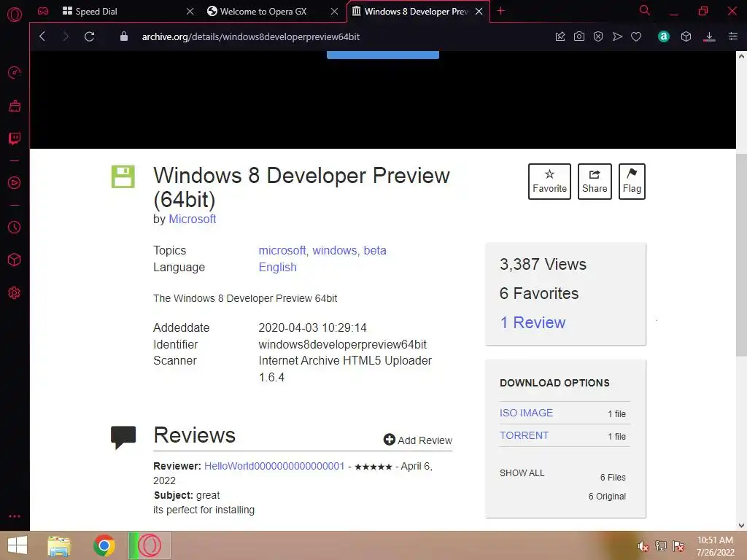Click Opera GX taskbar button
This screenshot has height=560, width=747.
pyautogui.click(x=150, y=545)
